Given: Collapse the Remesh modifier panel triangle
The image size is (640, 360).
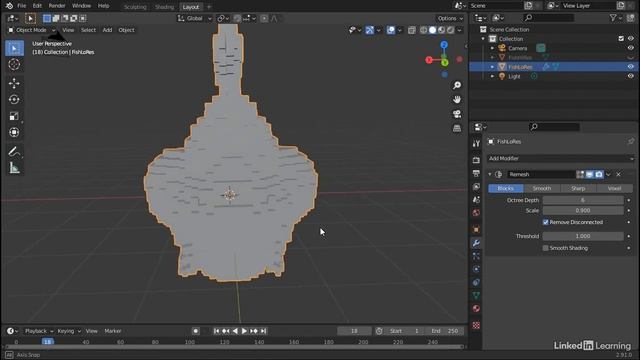Looking at the screenshot, I should pyautogui.click(x=490, y=174).
